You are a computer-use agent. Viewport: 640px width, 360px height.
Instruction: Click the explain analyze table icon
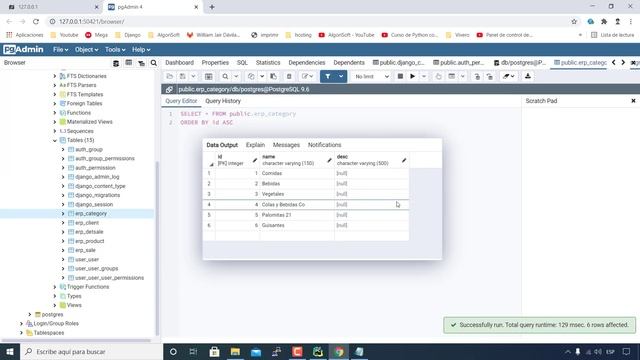coord(451,76)
